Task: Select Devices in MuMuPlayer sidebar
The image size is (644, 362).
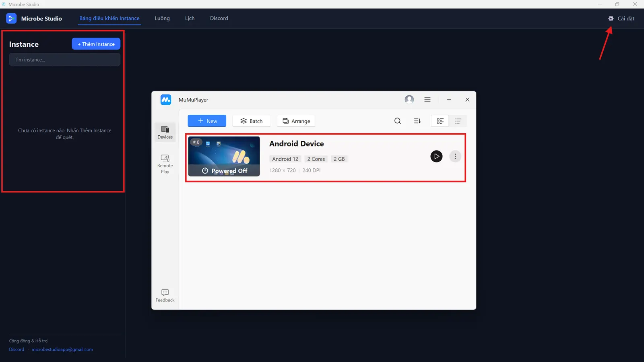Action: (165, 132)
